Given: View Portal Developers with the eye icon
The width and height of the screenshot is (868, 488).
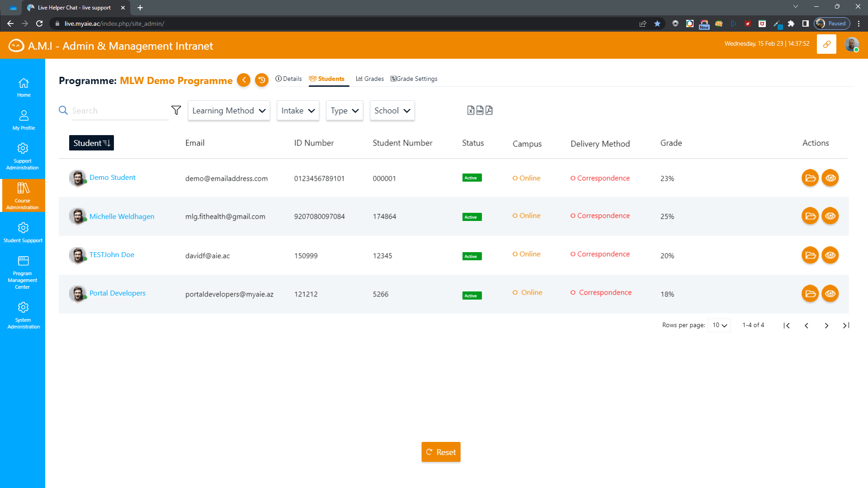Looking at the screenshot, I should click(x=830, y=294).
